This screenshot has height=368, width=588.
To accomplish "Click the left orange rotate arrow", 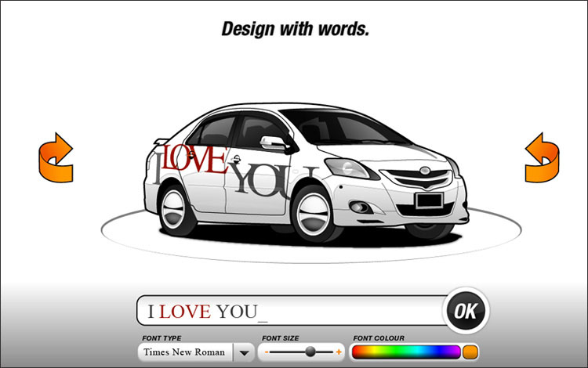I will (55, 157).
